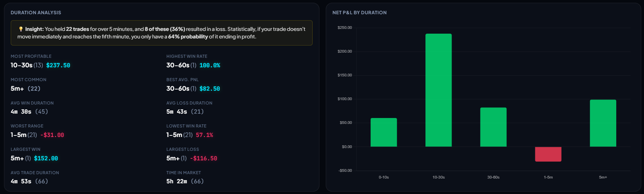Viewport: 644px width, 194px height.
Task: Click the 0-10s green bar
Action: point(384,132)
